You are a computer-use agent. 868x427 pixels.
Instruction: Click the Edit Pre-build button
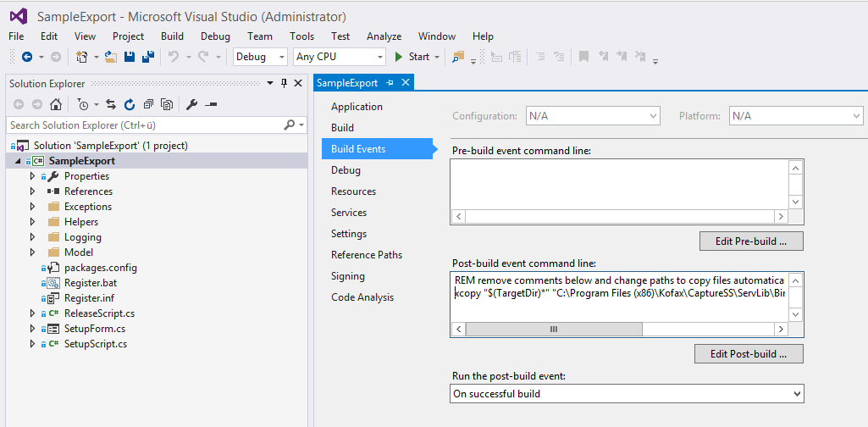click(751, 241)
